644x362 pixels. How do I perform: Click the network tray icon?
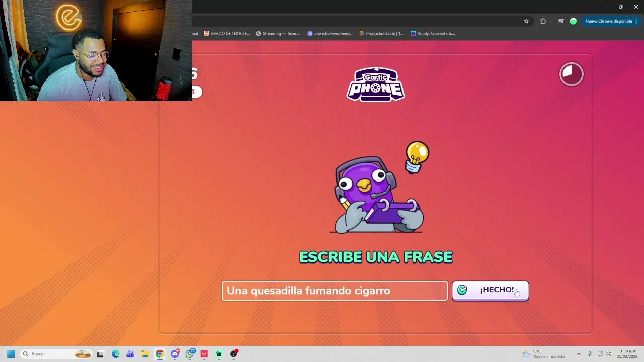(600, 354)
